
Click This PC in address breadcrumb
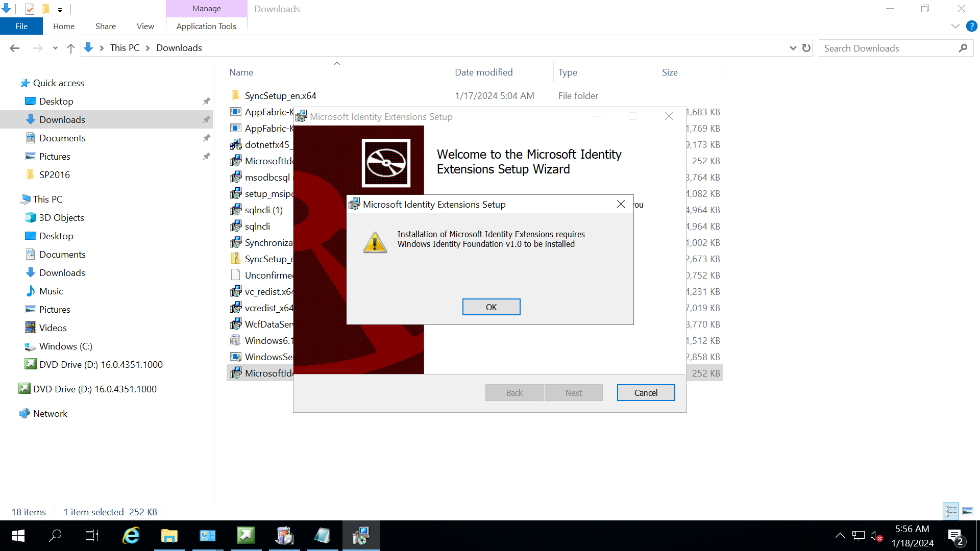[125, 48]
